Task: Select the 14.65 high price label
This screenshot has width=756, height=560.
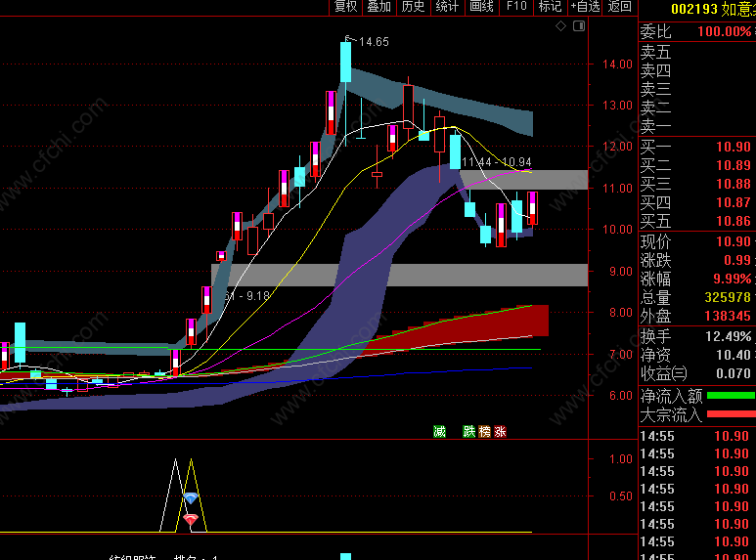Action: coord(374,42)
